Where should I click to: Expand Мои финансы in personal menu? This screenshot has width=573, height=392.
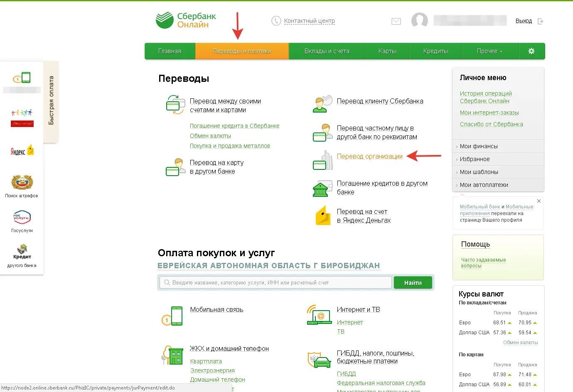pyautogui.click(x=498, y=146)
